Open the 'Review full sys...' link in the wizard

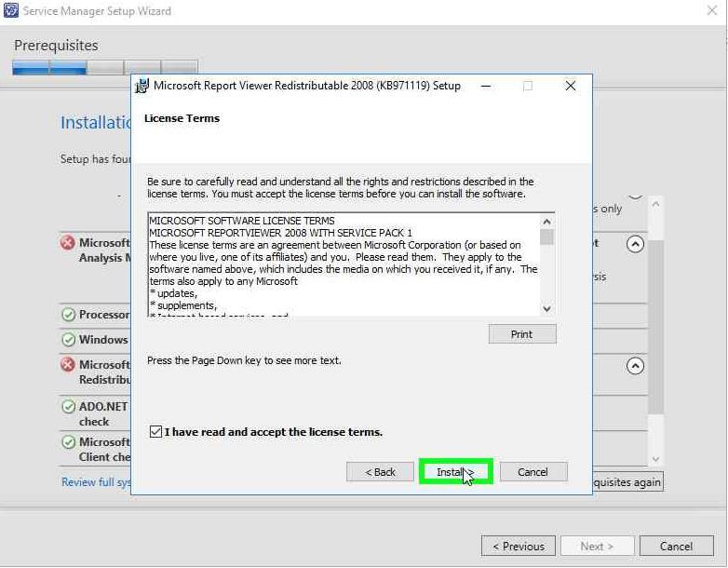point(96,482)
